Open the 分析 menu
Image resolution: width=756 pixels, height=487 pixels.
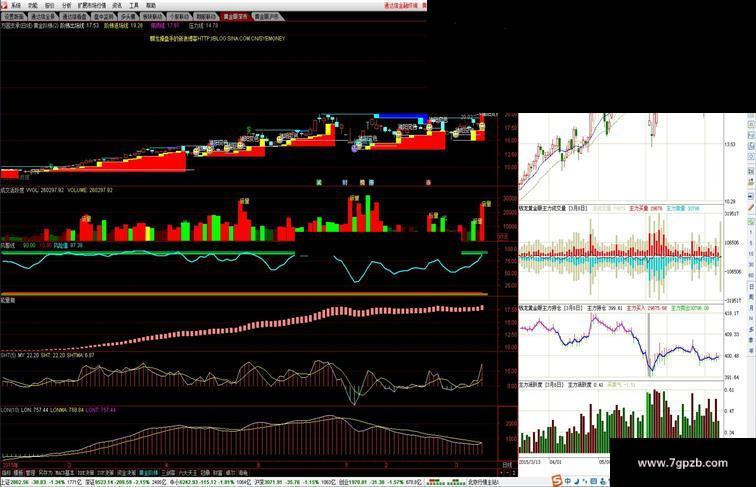click(x=67, y=5)
